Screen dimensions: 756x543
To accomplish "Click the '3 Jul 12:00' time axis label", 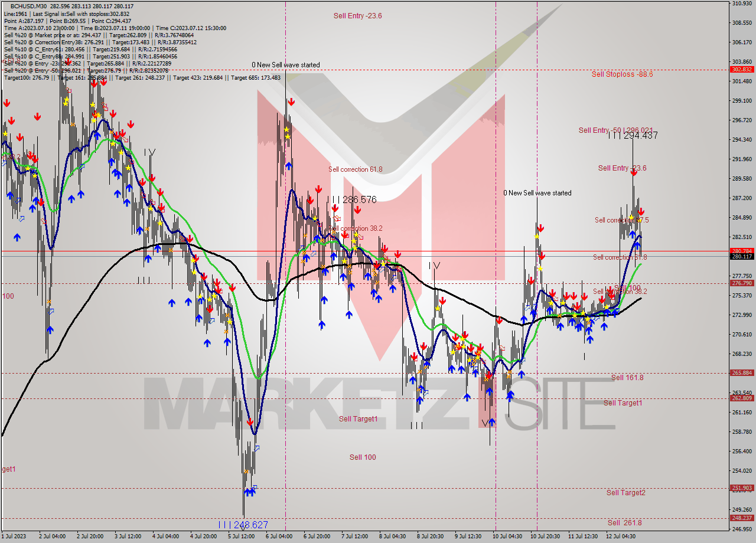I will coord(128,537).
